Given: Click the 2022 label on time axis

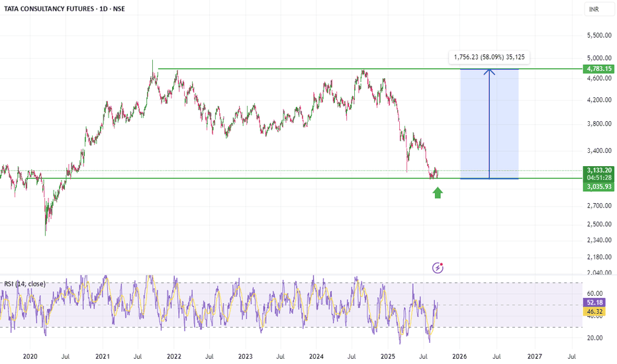Looking at the screenshot, I should click(174, 357).
